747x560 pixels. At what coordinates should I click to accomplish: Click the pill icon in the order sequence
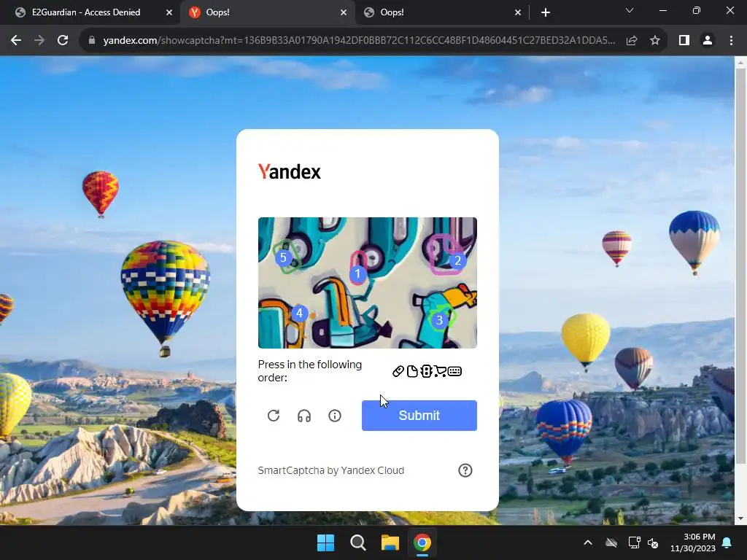point(398,371)
